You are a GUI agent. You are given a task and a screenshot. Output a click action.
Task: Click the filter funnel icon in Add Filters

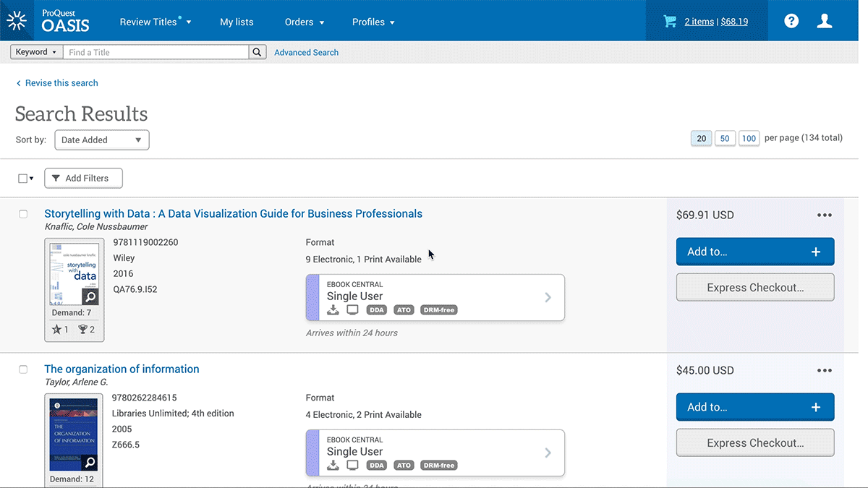click(x=56, y=178)
